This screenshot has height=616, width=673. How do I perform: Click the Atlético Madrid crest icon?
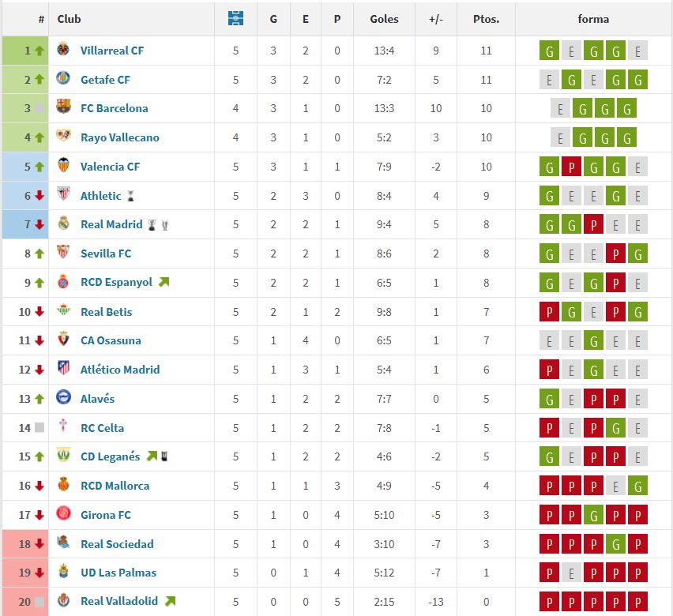[x=63, y=369]
